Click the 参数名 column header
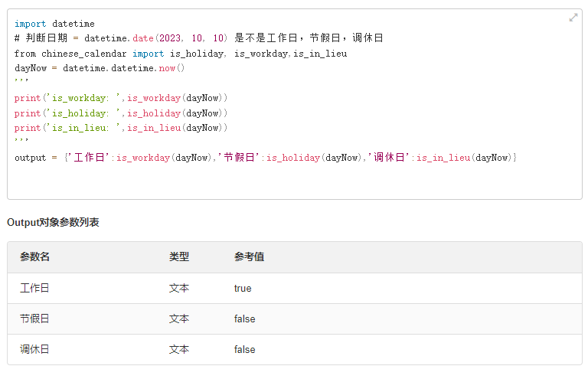The image size is (588, 379). coord(34,257)
